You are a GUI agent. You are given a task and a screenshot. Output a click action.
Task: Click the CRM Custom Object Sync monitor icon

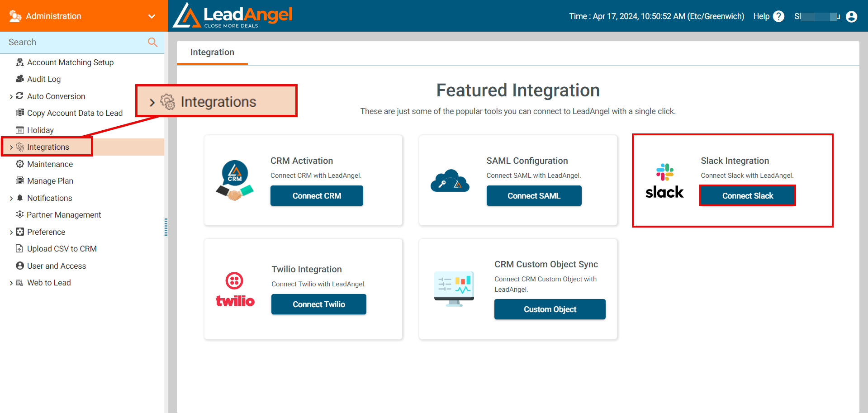(x=454, y=289)
